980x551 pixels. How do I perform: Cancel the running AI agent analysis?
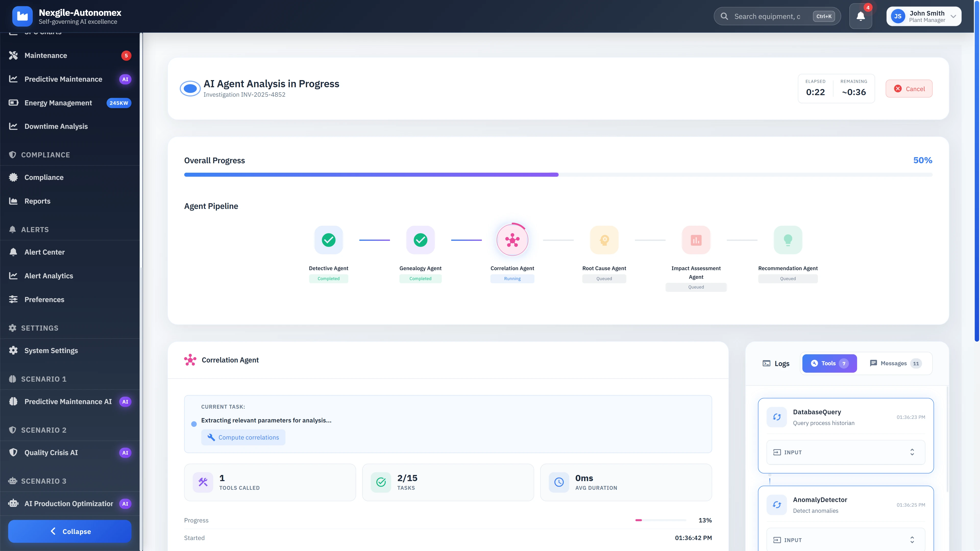coord(909,88)
